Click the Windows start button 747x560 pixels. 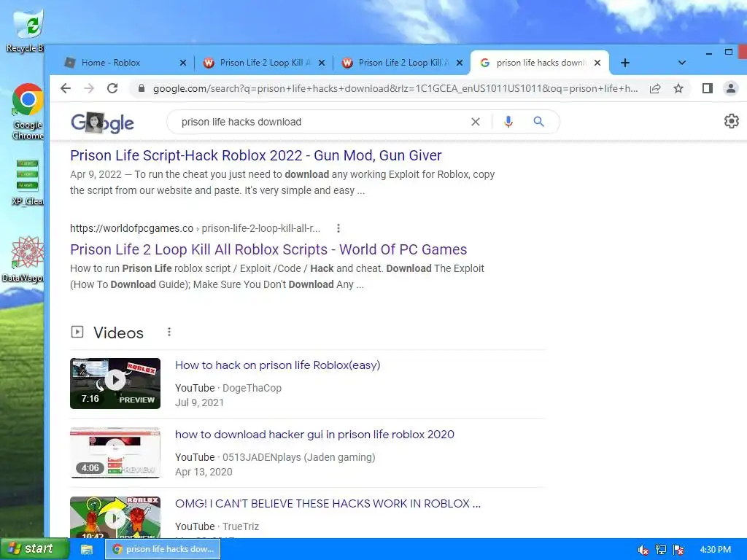pyautogui.click(x=35, y=549)
